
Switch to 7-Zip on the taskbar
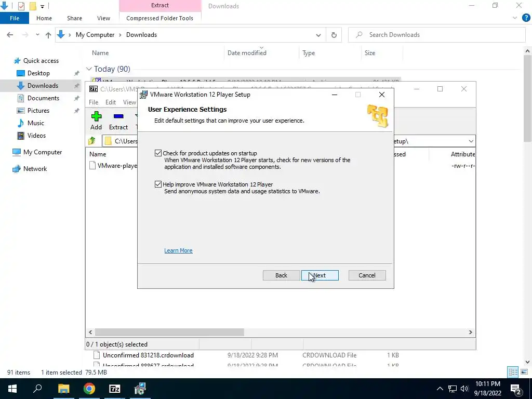pyautogui.click(x=115, y=389)
